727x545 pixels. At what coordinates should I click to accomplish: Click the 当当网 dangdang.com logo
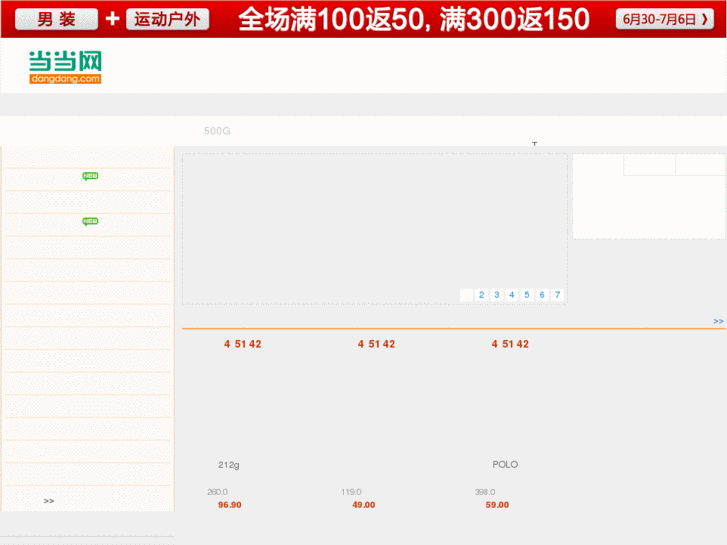tap(65, 67)
